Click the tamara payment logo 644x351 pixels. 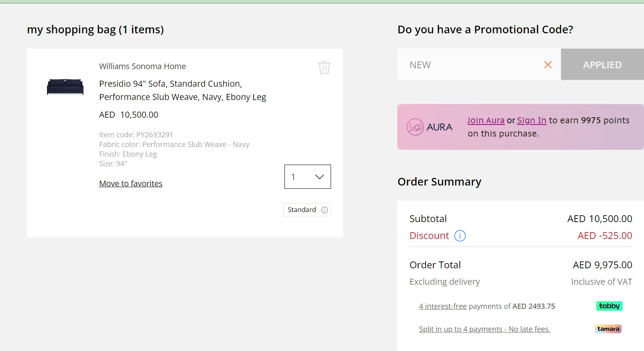coord(608,329)
